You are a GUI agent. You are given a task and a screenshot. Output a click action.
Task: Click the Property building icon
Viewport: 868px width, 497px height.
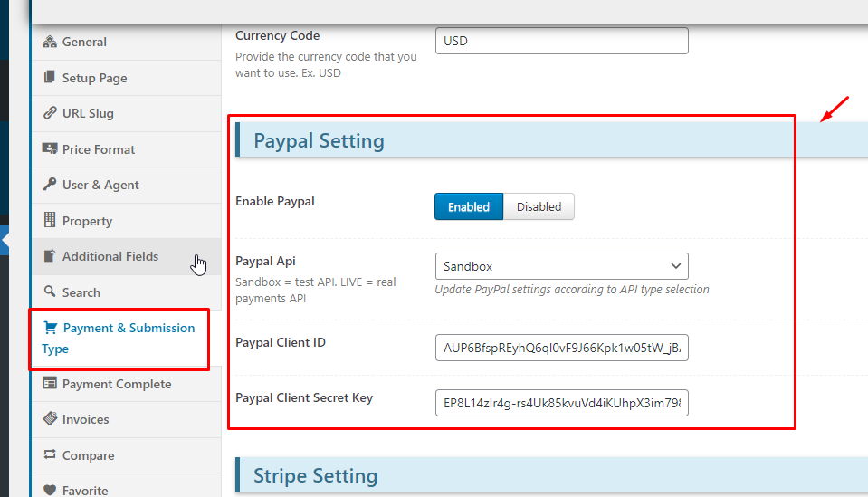pos(50,220)
